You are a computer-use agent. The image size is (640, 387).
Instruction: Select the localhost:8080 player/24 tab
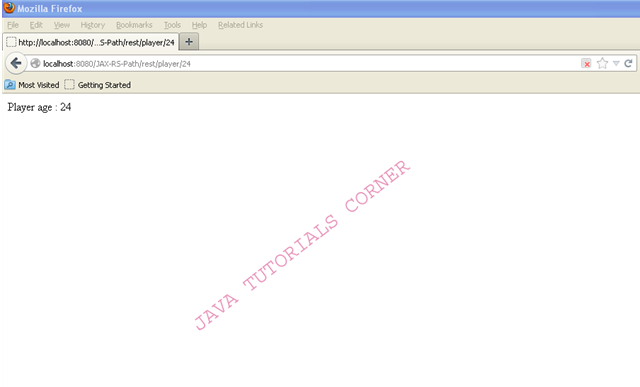coord(91,42)
